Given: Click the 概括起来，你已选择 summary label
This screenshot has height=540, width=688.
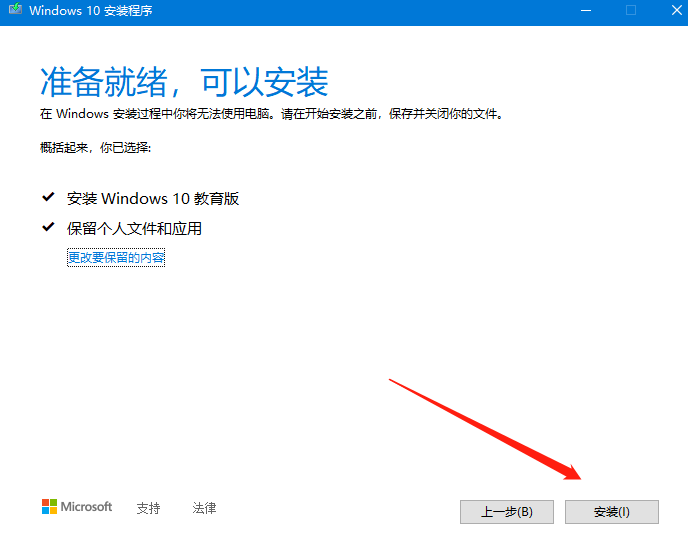Looking at the screenshot, I should click(96, 147).
